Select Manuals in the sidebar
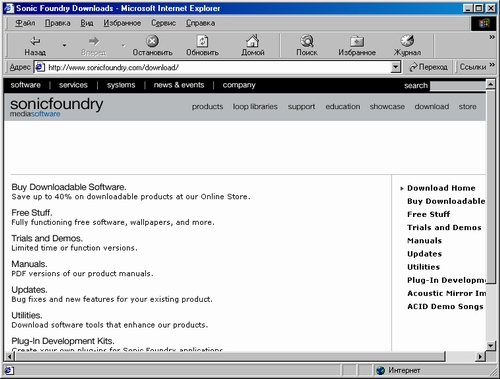Screen dimensions: 500x379 424,241
